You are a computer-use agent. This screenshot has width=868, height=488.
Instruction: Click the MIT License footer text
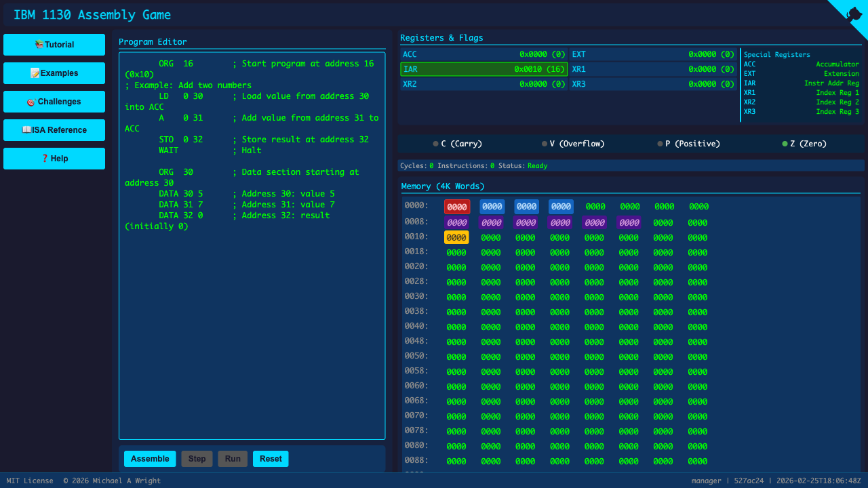[x=30, y=481]
